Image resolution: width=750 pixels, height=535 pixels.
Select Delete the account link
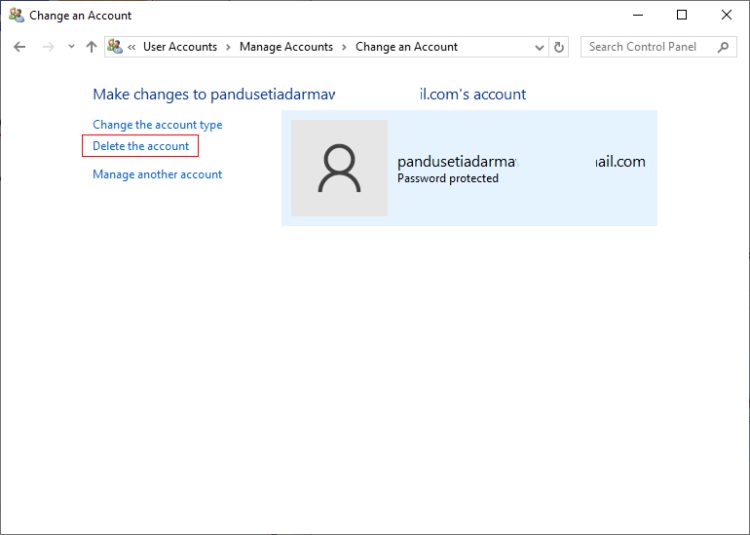(141, 146)
